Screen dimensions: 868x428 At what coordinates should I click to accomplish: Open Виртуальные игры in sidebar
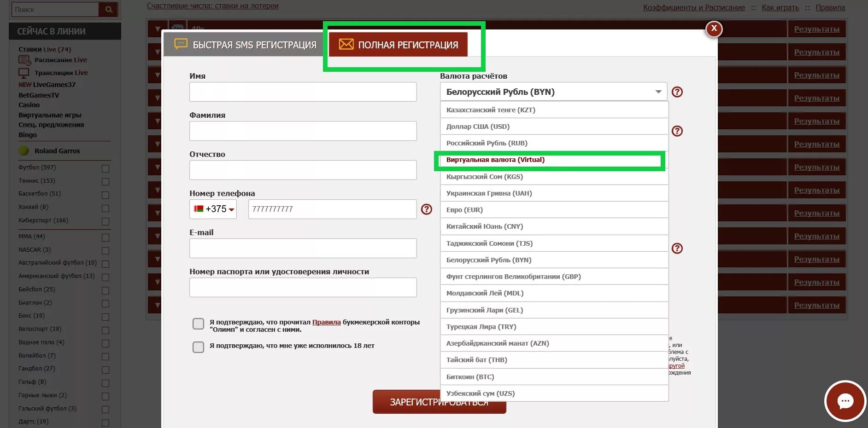tap(50, 115)
